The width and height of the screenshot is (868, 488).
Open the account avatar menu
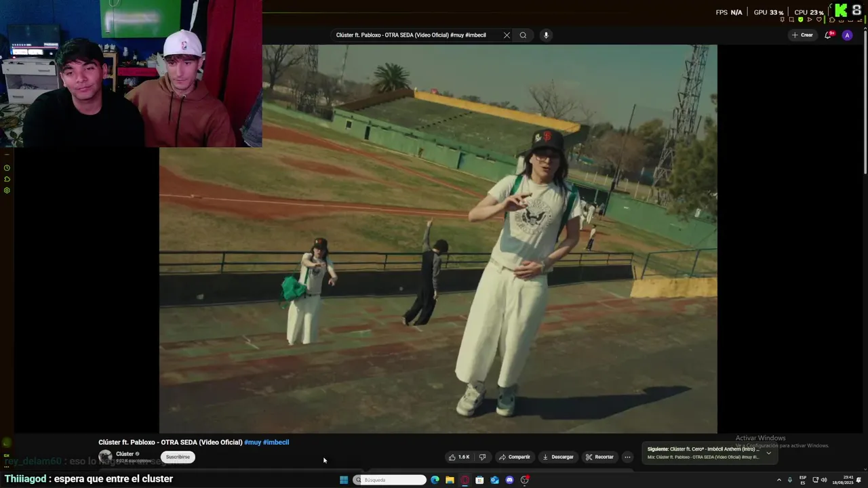[847, 35]
